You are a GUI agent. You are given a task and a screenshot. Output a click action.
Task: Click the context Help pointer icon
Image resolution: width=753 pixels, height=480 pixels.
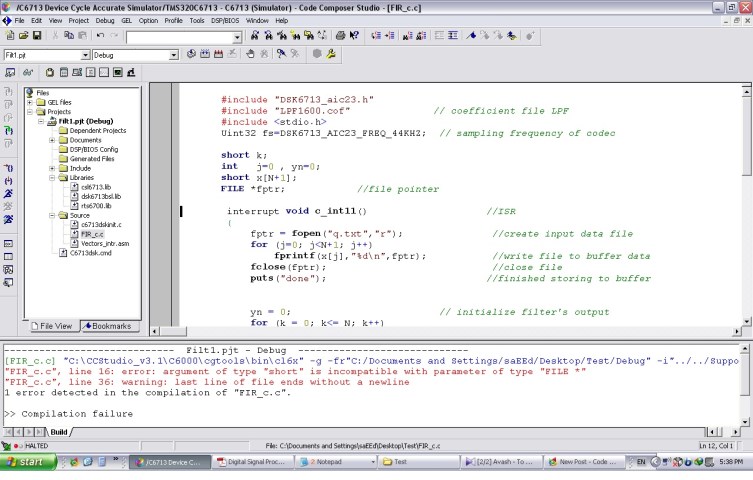[x=354, y=36]
